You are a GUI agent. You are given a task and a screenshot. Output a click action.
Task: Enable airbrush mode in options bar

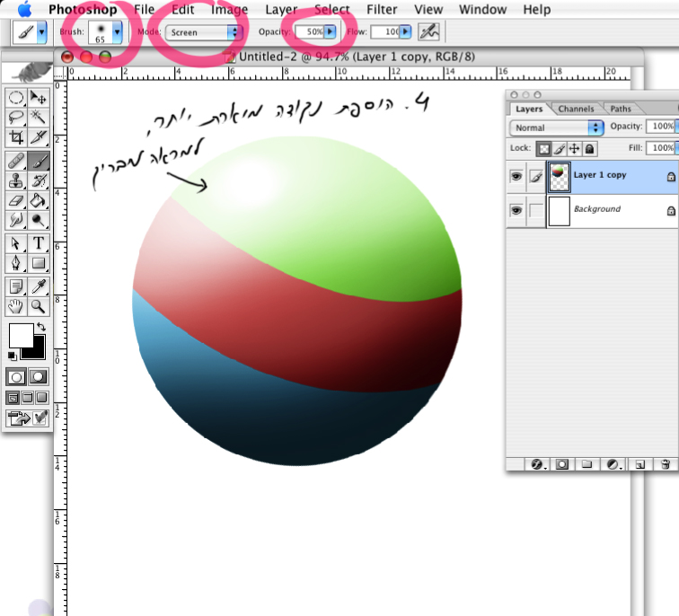(428, 32)
